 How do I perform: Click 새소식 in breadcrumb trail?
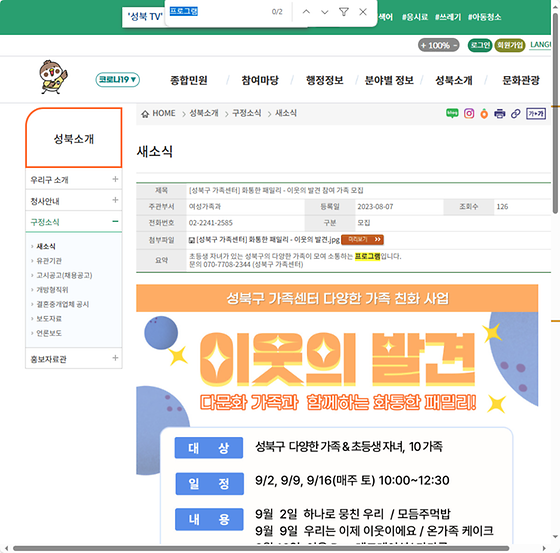click(x=286, y=113)
